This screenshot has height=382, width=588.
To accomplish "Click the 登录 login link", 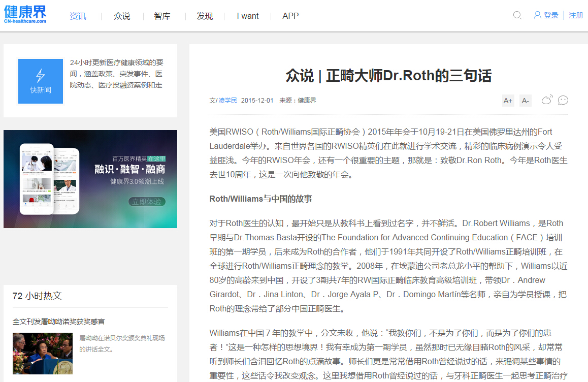I will pos(551,15).
